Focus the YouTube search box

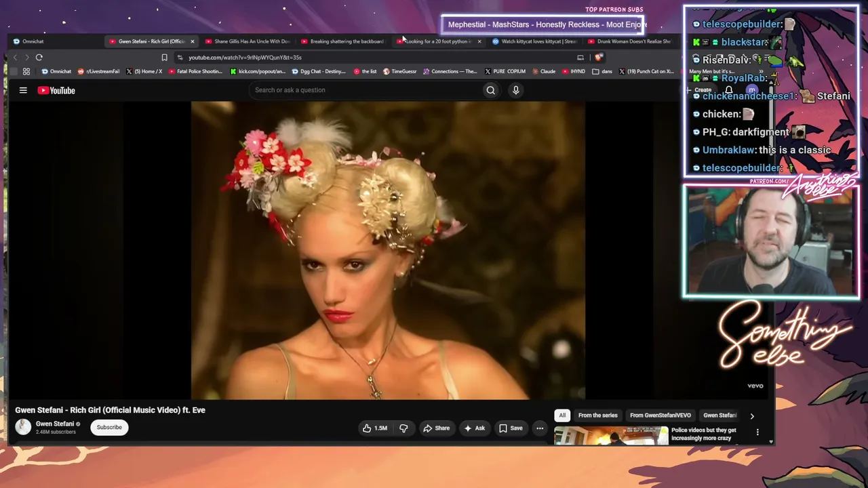(x=366, y=90)
